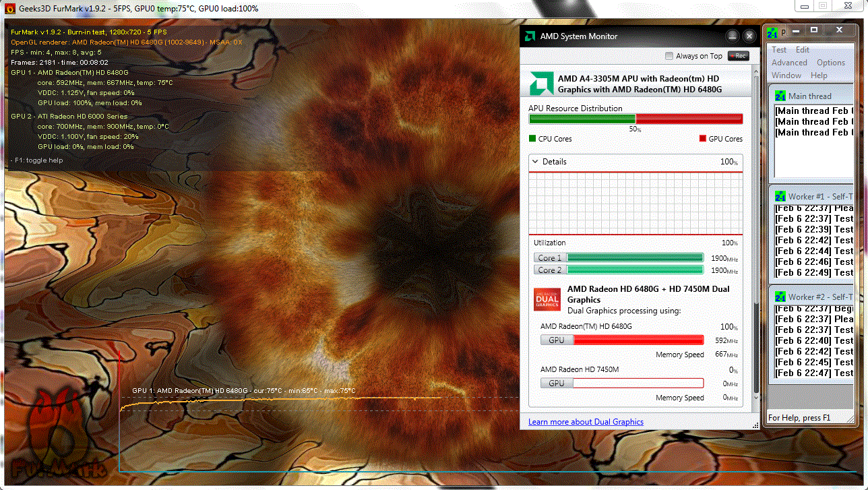Open the Edit menu in Prime95

click(x=802, y=50)
